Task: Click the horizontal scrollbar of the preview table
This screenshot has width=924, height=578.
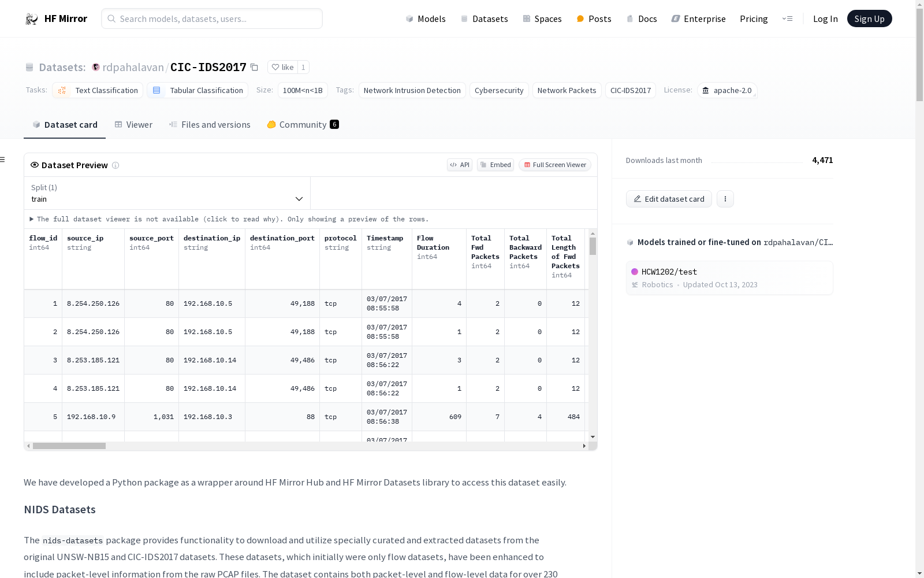Action: click(69, 446)
